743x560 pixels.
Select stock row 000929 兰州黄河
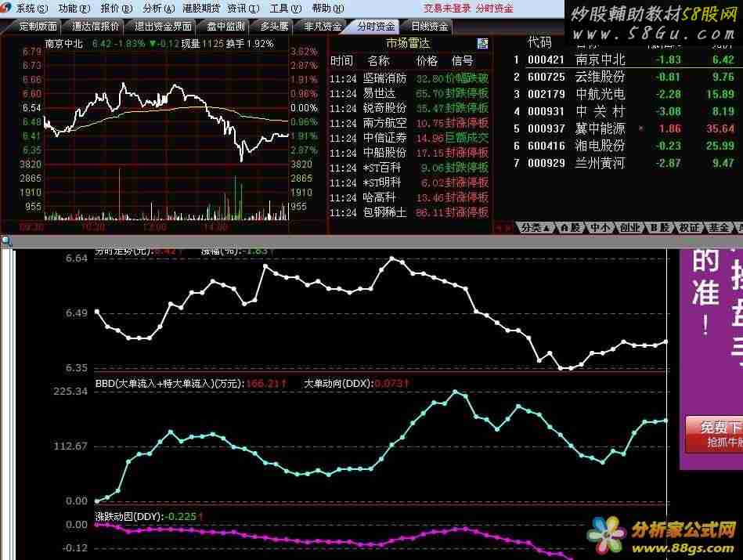pyautogui.click(x=625, y=163)
